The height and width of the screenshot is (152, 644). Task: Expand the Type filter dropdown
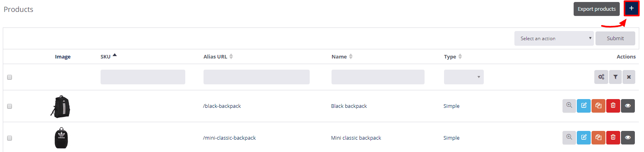click(x=464, y=77)
